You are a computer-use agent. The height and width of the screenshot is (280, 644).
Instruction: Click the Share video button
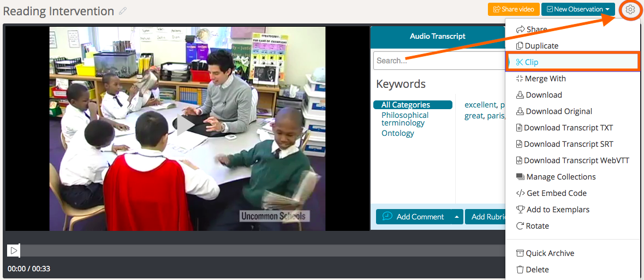513,9
